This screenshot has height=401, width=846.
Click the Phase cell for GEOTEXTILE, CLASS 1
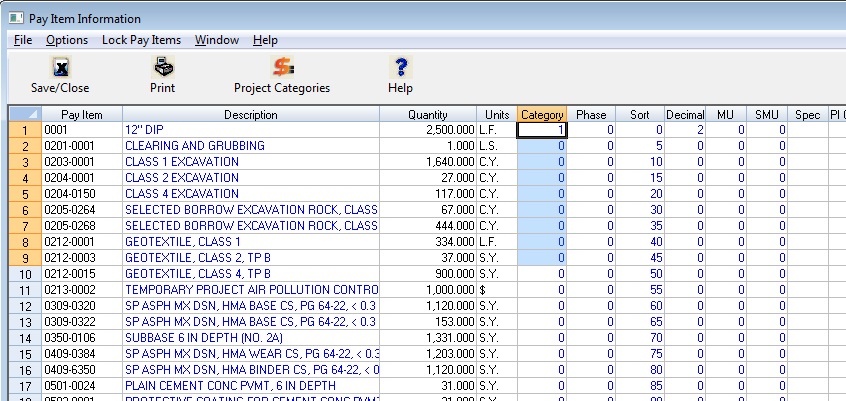tap(591, 242)
